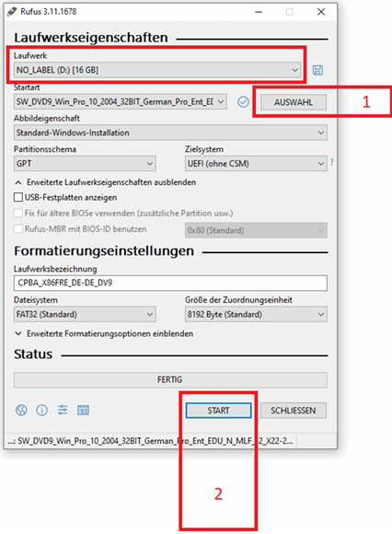Open language selection globe icon
Image resolution: width=392 pixels, height=534 pixels.
point(21,410)
